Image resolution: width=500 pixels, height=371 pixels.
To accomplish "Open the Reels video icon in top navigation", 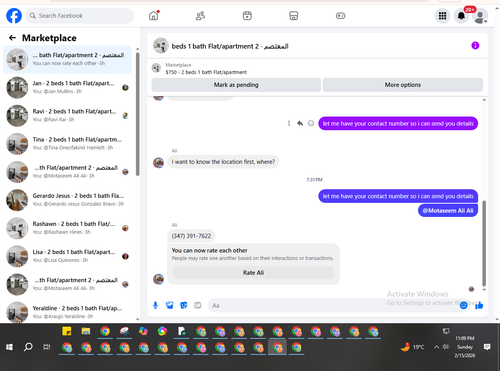I will coord(247,16).
